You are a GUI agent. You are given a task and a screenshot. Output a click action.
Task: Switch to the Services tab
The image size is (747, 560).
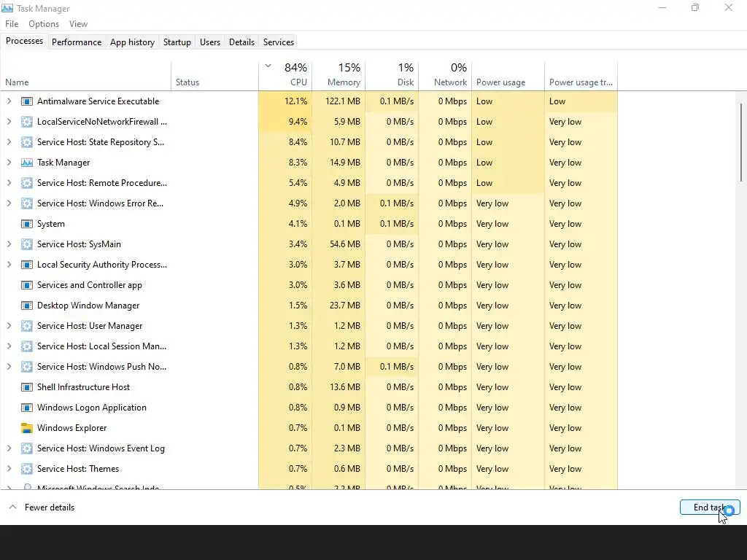(279, 42)
